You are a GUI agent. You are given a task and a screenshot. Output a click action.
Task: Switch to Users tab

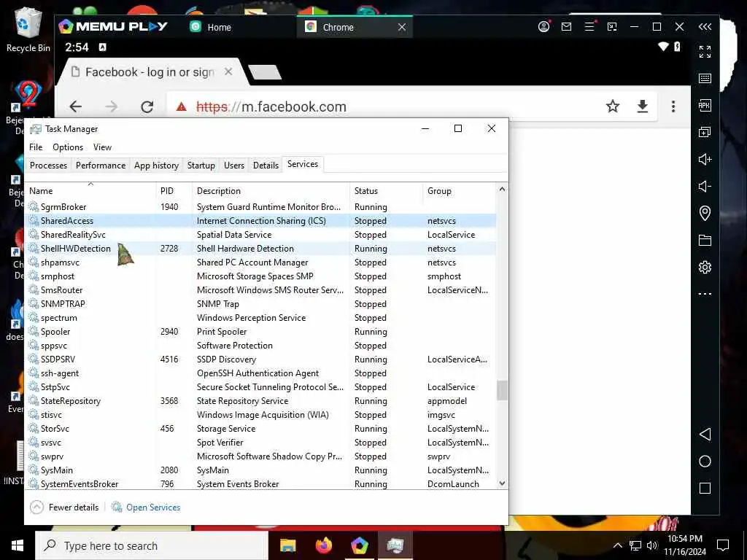(x=234, y=166)
